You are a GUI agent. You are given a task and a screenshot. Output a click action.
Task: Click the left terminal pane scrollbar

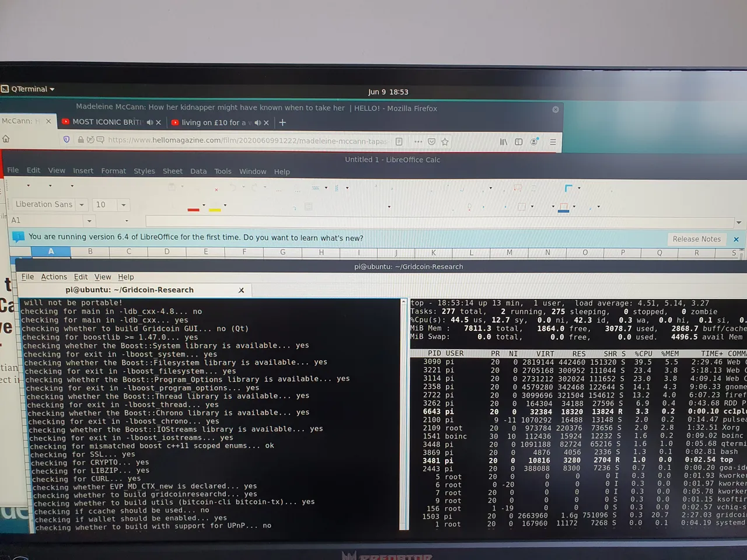[403, 414]
